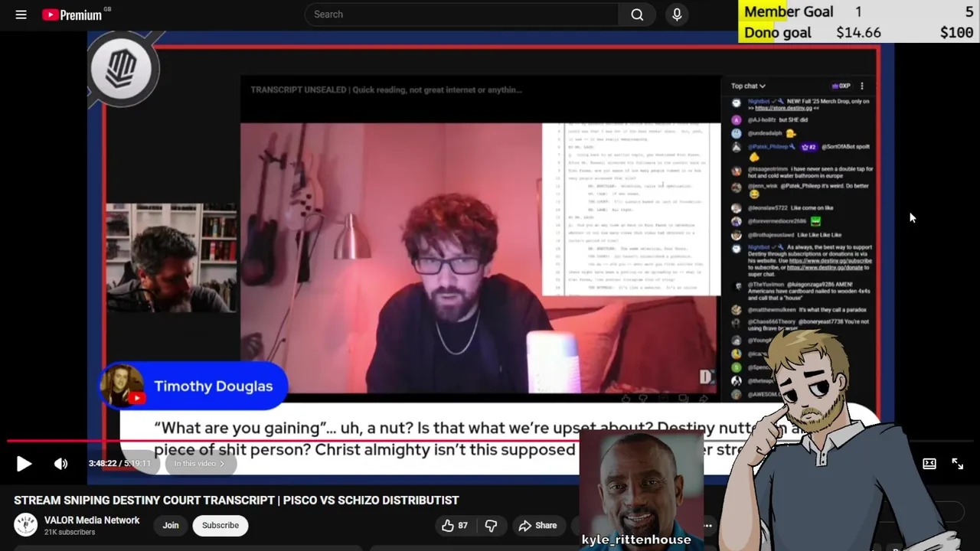
Task: Seek along the red video progress bar
Action: 490,442
